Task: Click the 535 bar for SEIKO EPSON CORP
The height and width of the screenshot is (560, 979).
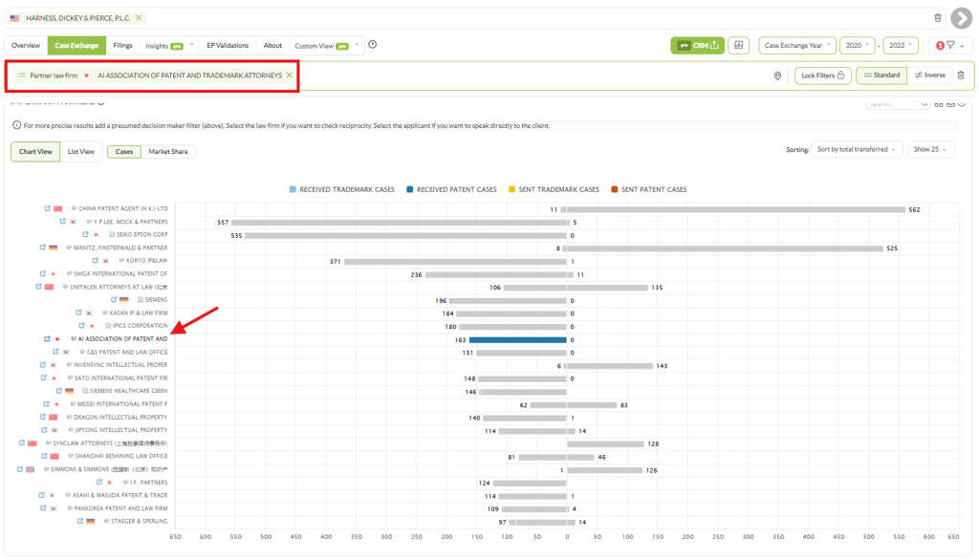Action: coord(405,236)
